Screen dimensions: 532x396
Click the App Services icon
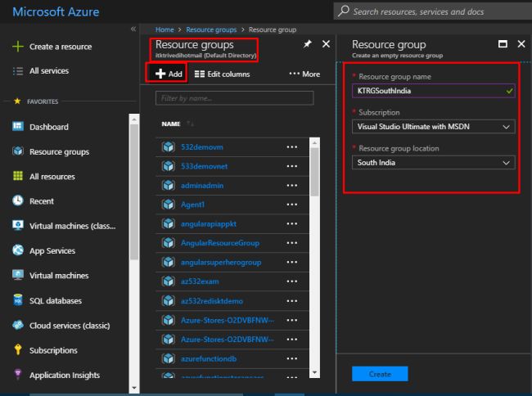tap(18, 250)
